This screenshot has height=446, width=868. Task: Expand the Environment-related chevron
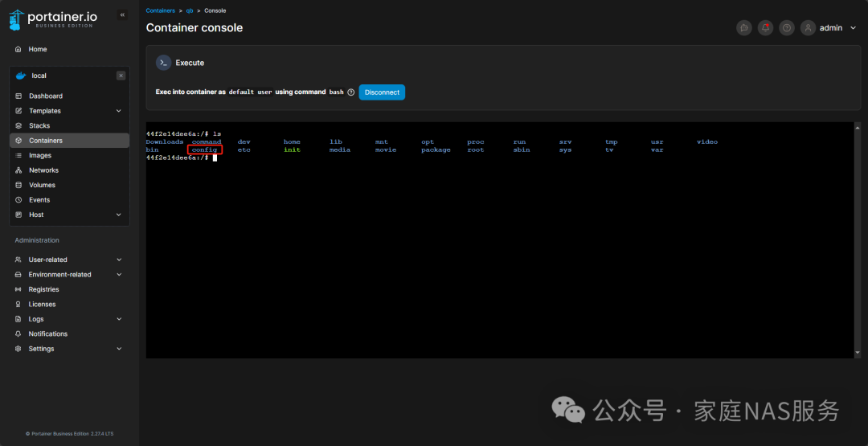click(x=119, y=275)
